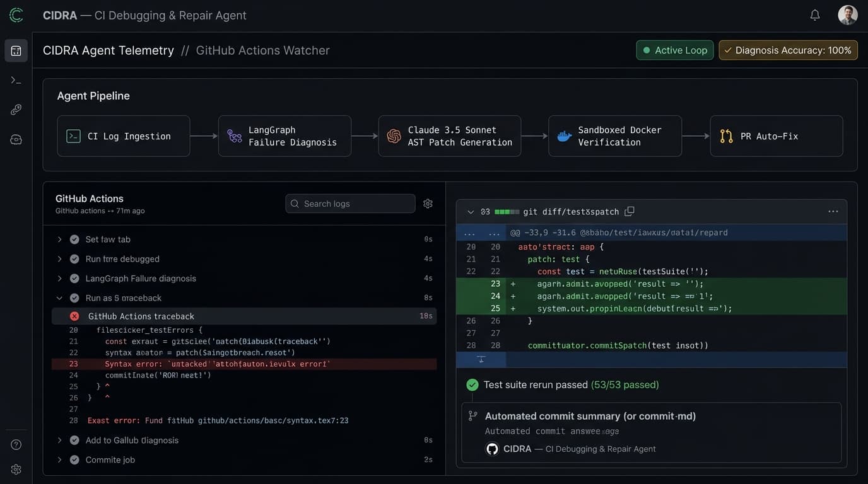
Task: Click added diff line 23
Action: pyautogui.click(x=652, y=284)
